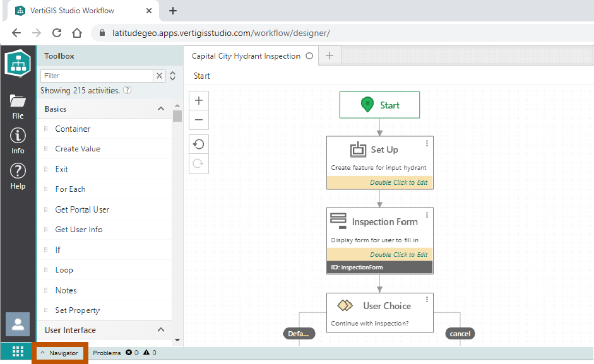Collapse the User Interface category
The height and width of the screenshot is (364, 594).
tap(160, 330)
